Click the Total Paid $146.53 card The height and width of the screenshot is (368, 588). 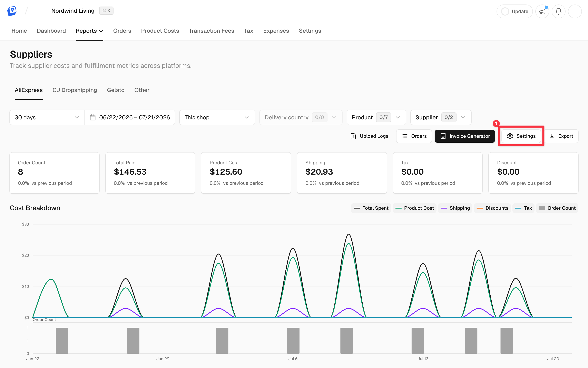click(150, 173)
